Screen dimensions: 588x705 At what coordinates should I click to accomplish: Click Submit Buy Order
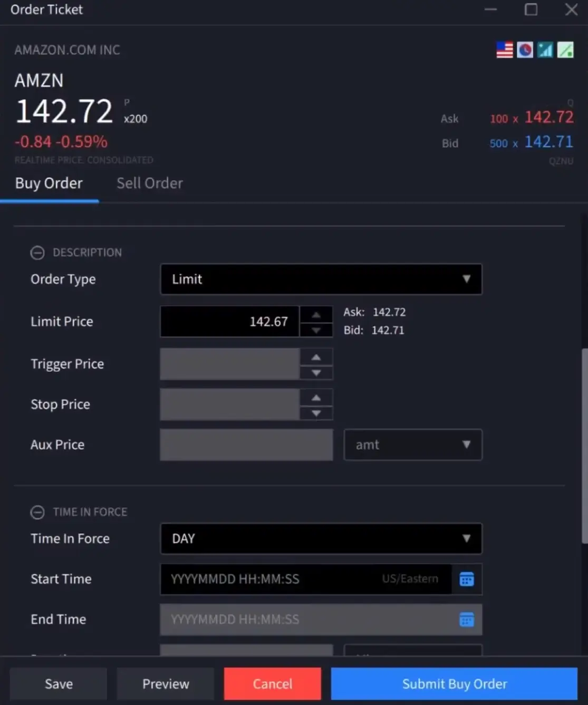(x=454, y=684)
